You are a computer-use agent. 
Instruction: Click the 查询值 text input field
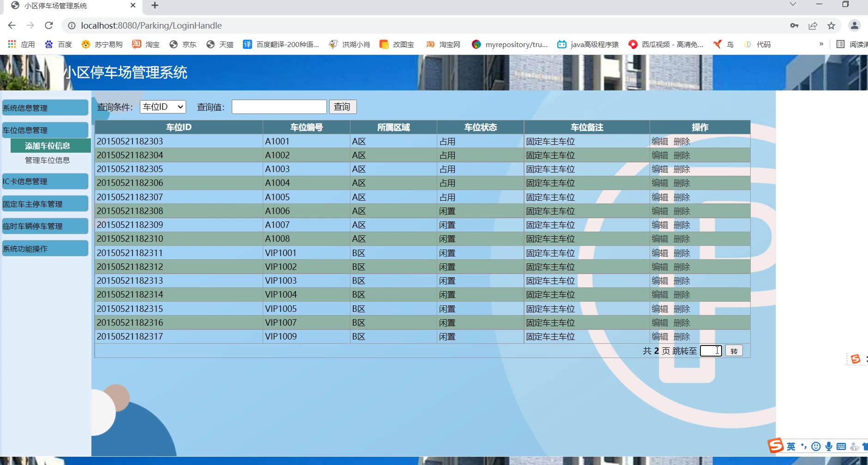(279, 107)
